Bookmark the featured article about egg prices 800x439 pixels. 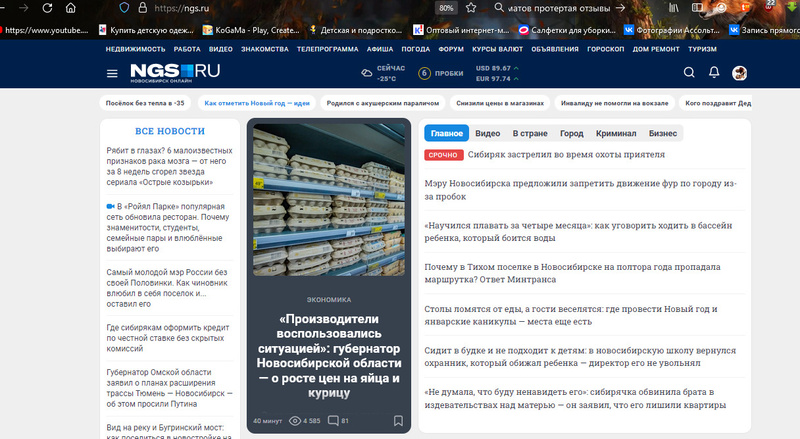(x=398, y=421)
